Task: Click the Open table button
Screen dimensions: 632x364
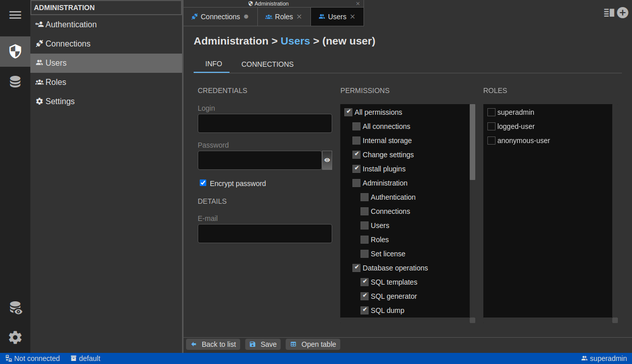Action: [313, 344]
